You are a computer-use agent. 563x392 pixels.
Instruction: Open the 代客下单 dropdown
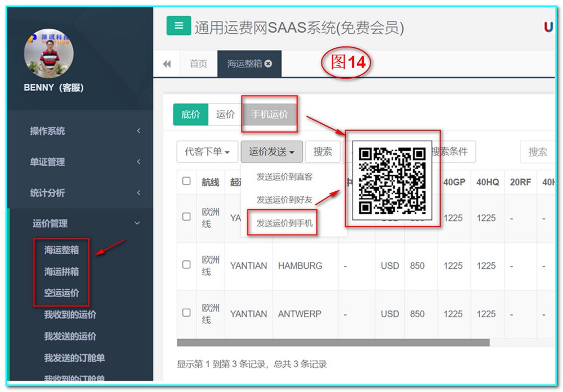click(207, 152)
